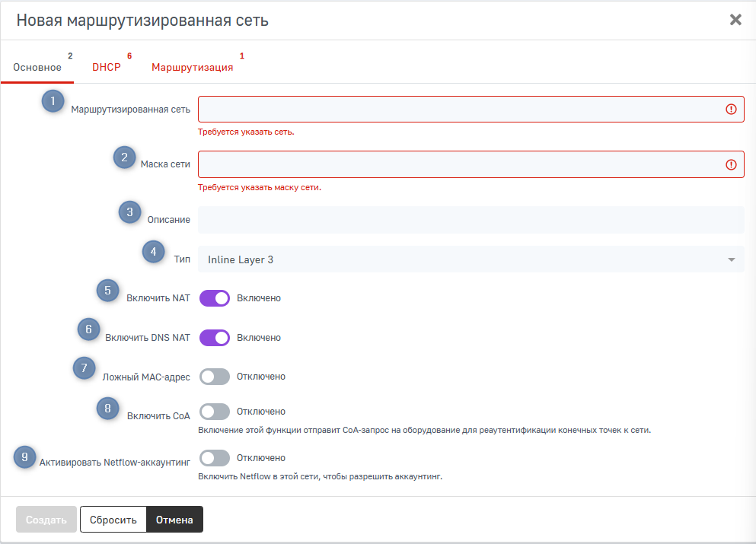Enable Netflow-аккаунтинг toggle
The image size is (756, 544).
tap(215, 458)
